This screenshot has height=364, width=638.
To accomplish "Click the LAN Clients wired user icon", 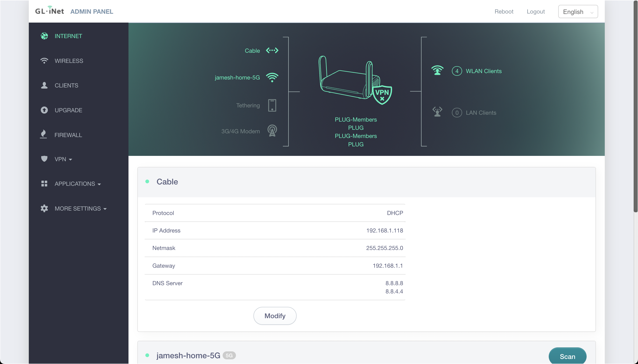I will [437, 112].
